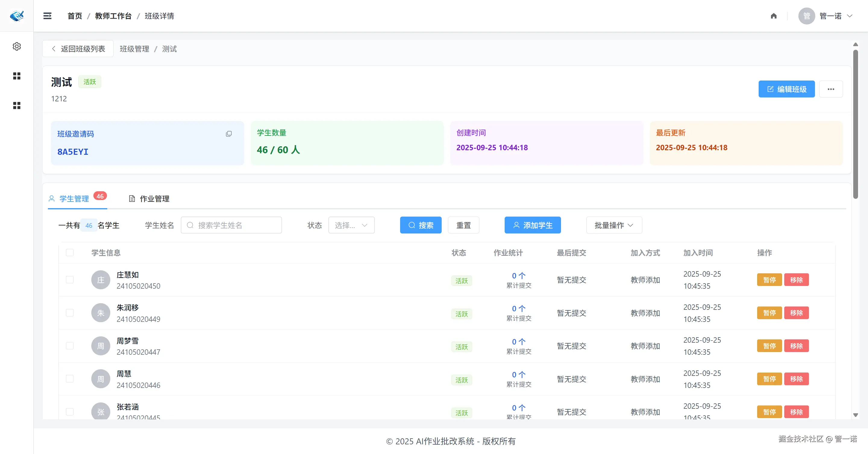Image resolution: width=868 pixels, height=454 pixels.
Task: Open the first grid icon in the sidebar
Action: pyautogui.click(x=17, y=76)
